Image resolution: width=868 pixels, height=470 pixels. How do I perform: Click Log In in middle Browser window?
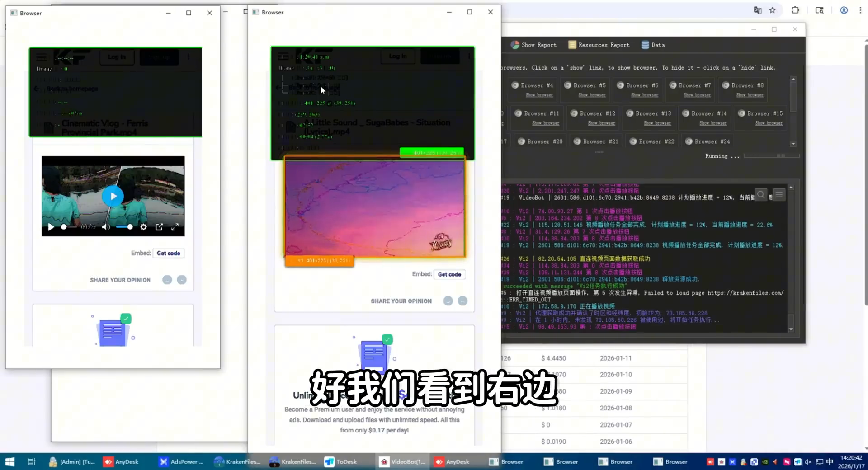tap(398, 56)
